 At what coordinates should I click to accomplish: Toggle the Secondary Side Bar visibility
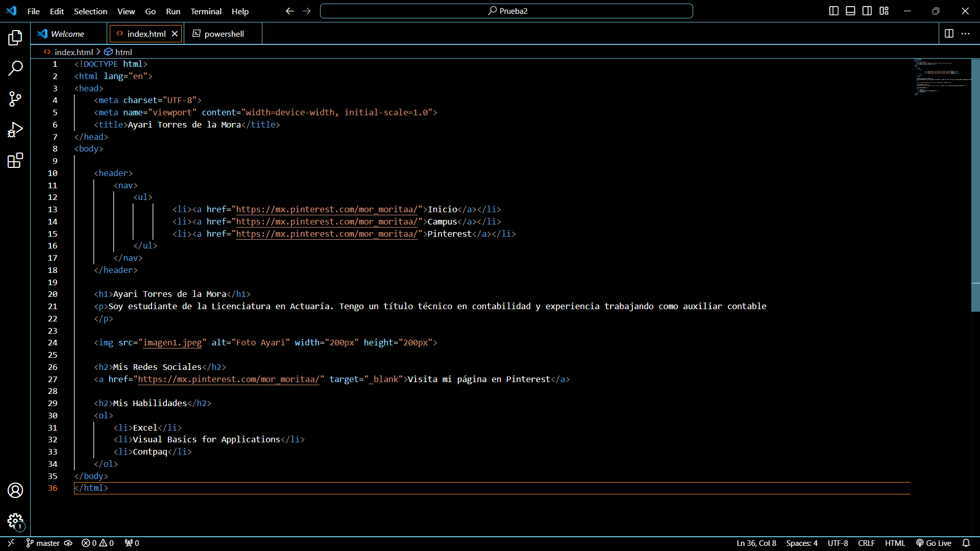tap(867, 10)
